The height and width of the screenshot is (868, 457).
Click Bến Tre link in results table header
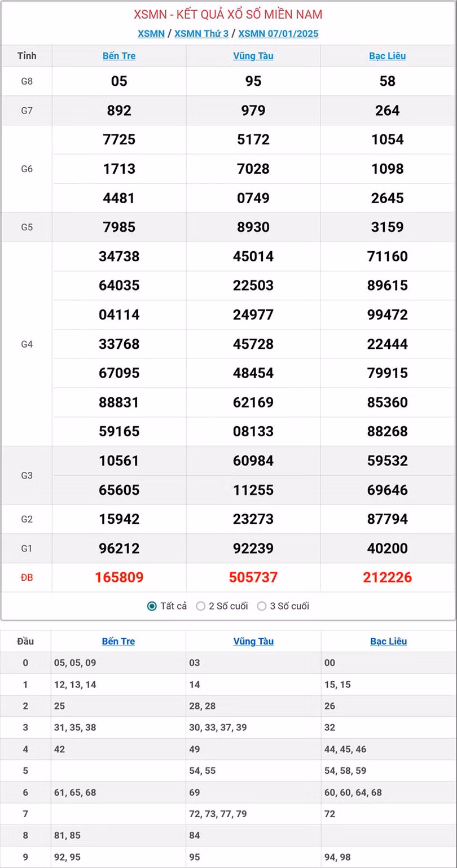[x=119, y=56]
